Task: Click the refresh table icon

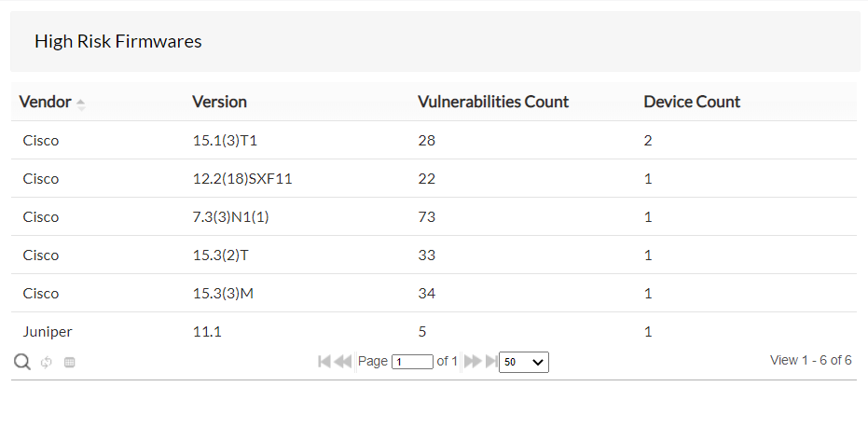Action: tap(46, 362)
